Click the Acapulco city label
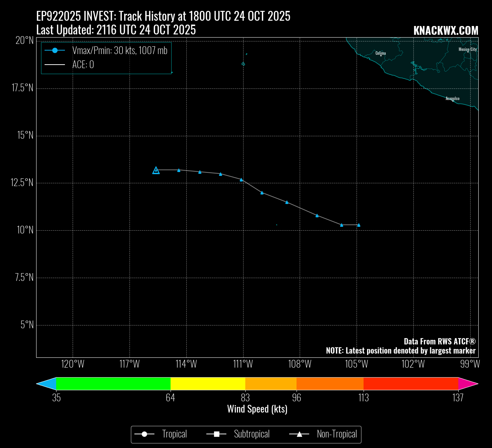The width and height of the screenshot is (492, 448). (x=452, y=99)
